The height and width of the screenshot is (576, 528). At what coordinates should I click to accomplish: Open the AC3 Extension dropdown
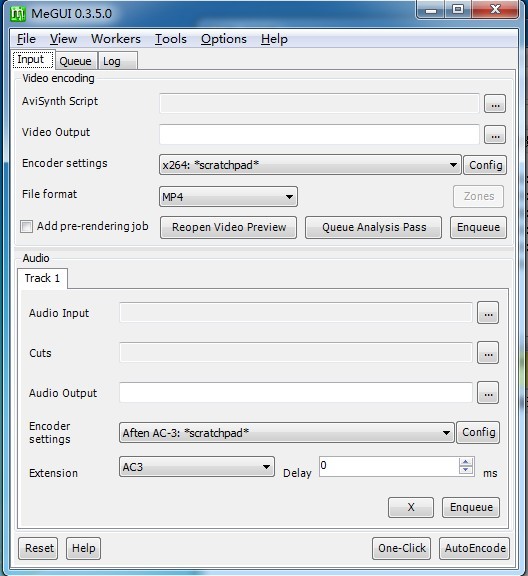266,467
